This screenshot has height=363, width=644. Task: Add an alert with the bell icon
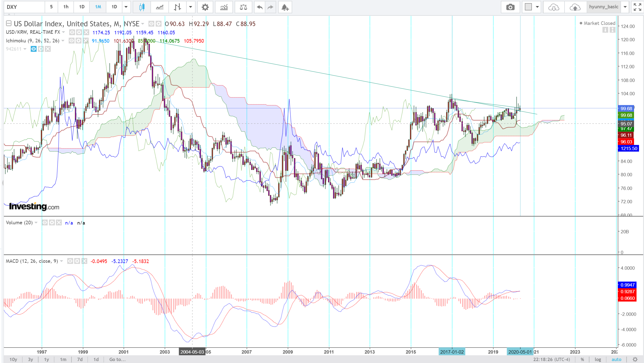coord(285,7)
